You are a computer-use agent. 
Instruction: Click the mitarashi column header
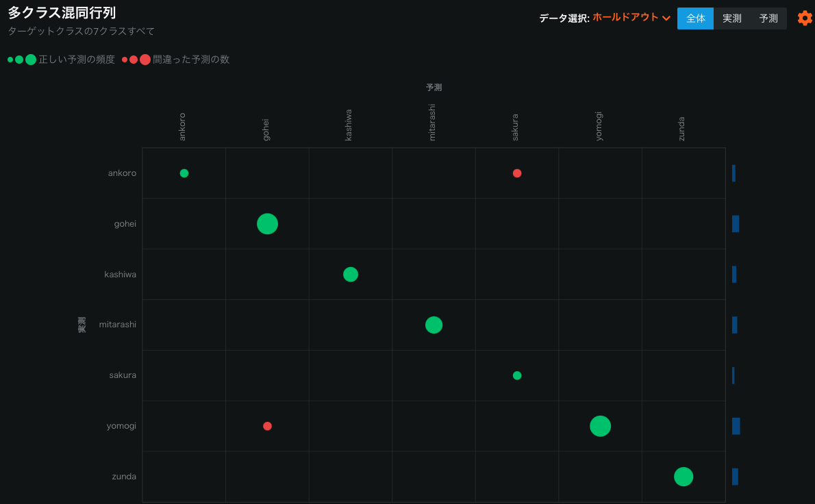(x=431, y=123)
